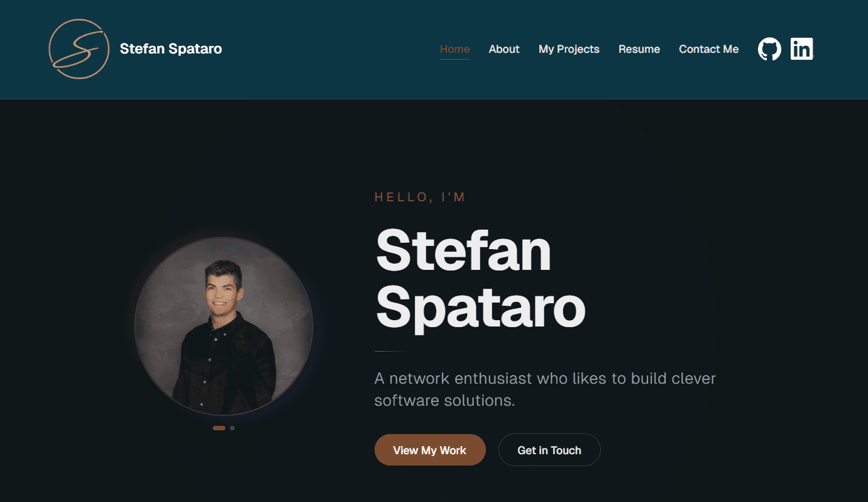Click the white section edge at page bottom
The height and width of the screenshot is (502, 868).
[x=434, y=499]
